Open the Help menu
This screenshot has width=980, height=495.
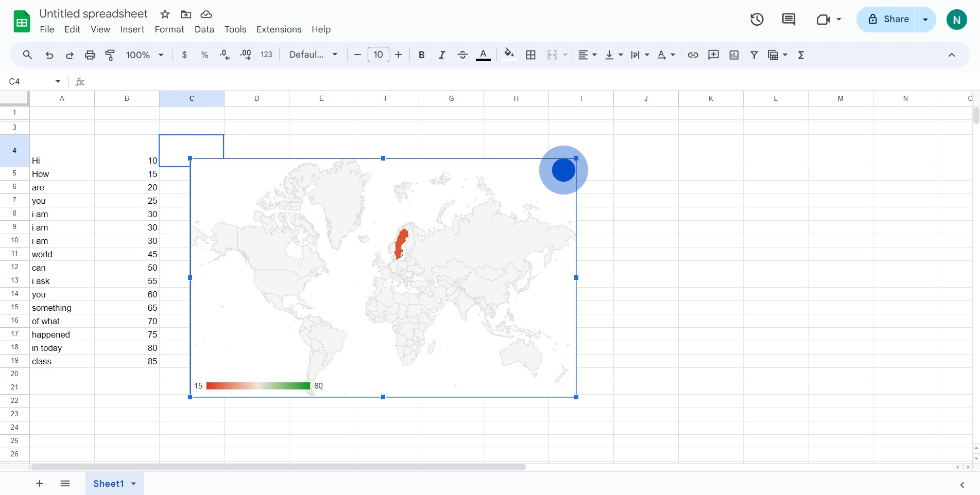click(x=321, y=29)
